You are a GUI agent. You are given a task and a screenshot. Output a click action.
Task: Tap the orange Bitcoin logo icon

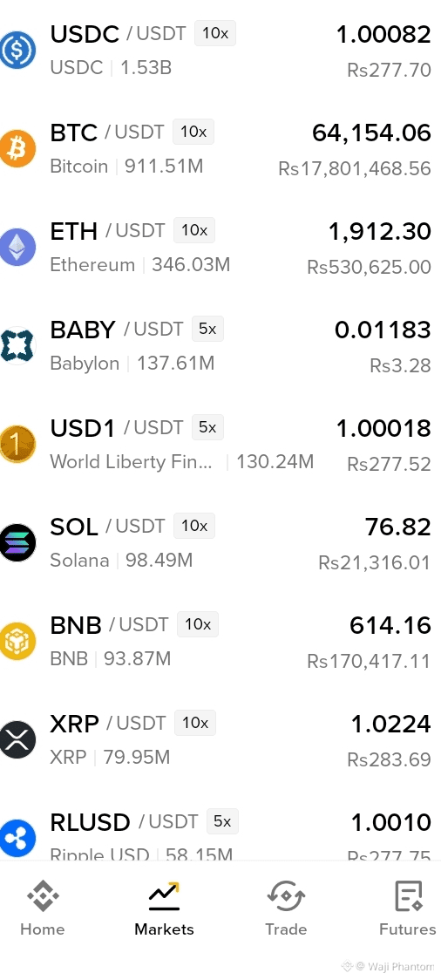pos(17,149)
